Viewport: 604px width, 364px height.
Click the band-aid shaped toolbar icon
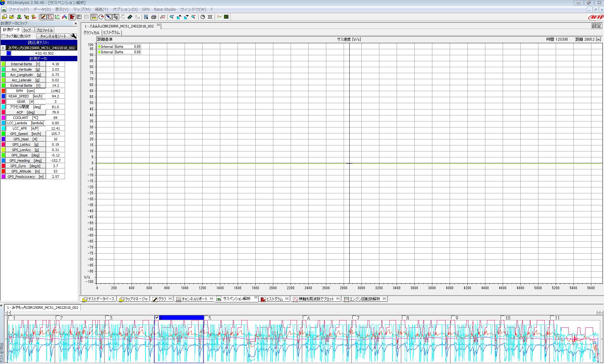click(130, 17)
